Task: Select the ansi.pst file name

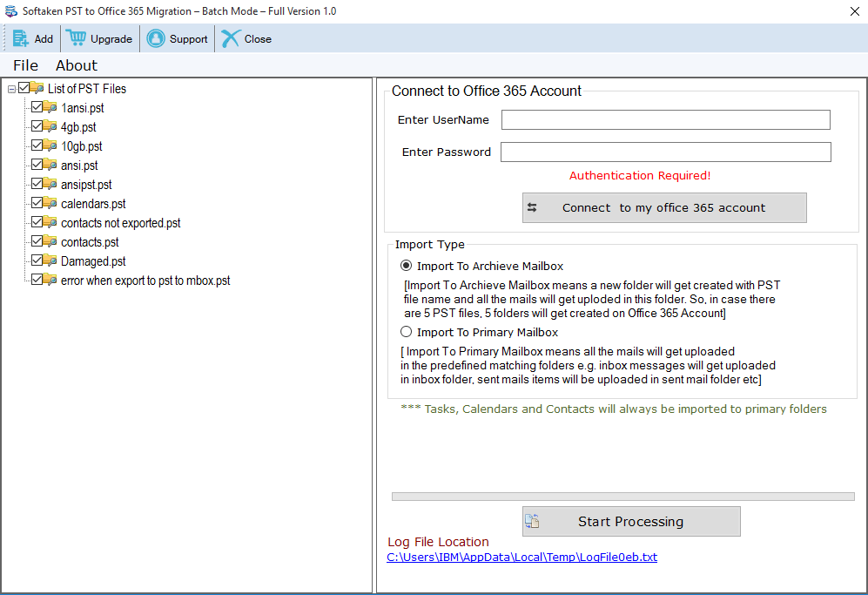Action: [x=79, y=166]
